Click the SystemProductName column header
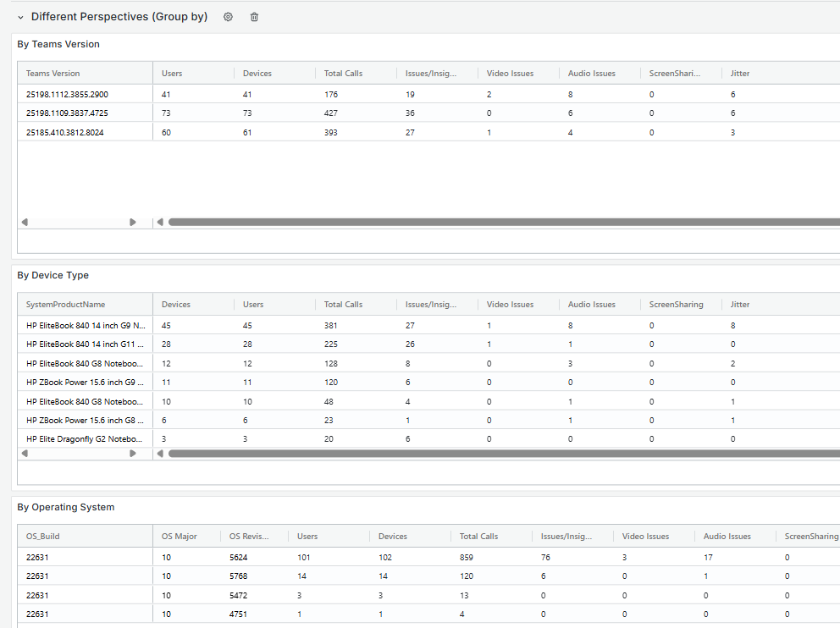This screenshot has width=840, height=628. pyautogui.click(x=66, y=305)
